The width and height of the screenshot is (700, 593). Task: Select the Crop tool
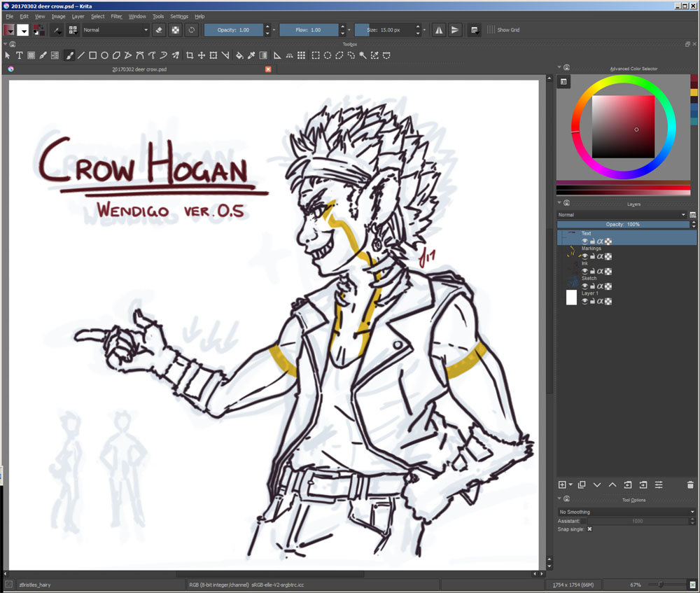click(190, 55)
